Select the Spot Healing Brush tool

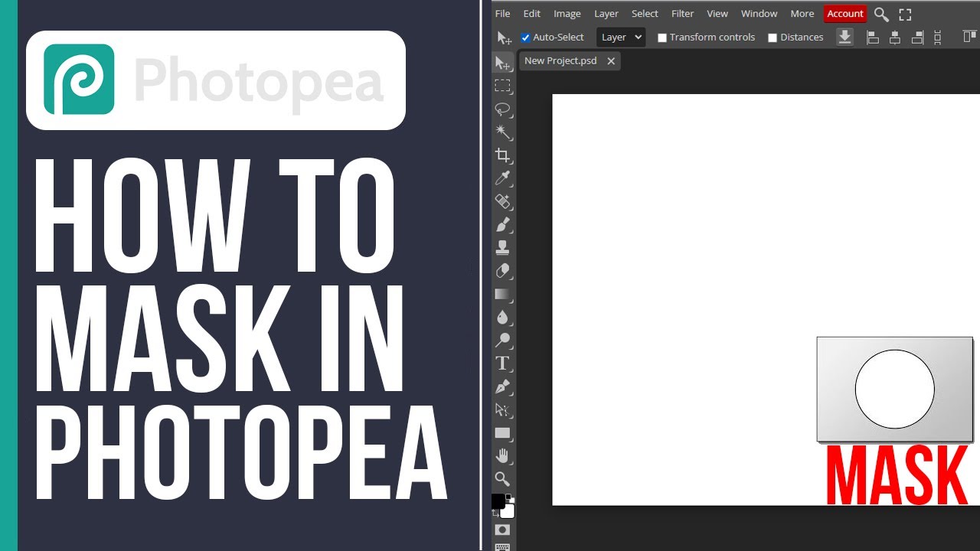point(502,201)
